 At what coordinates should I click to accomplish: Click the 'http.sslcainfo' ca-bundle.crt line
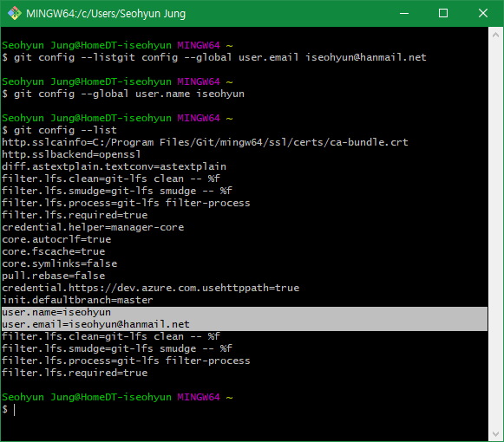pyautogui.click(x=205, y=142)
